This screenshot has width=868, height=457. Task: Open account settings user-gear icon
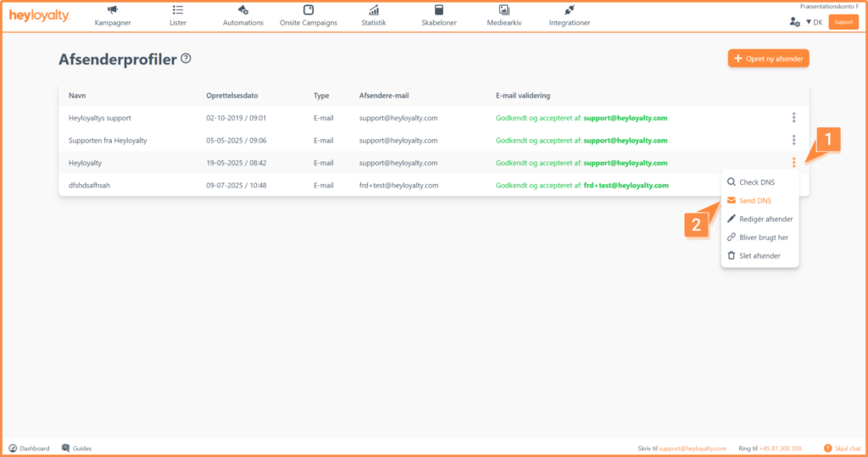click(794, 22)
